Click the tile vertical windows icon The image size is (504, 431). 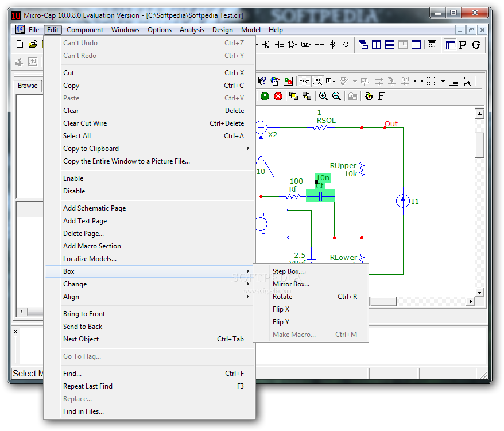tap(376, 44)
